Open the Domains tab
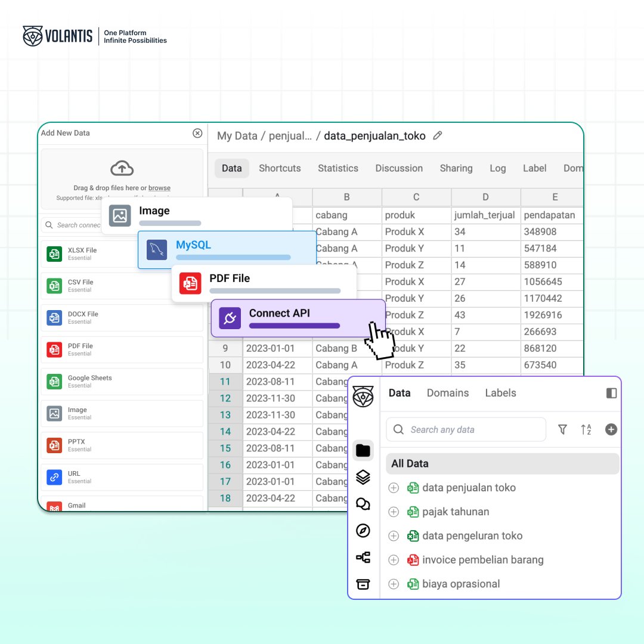Image resolution: width=644 pixels, height=644 pixels. pos(448,393)
